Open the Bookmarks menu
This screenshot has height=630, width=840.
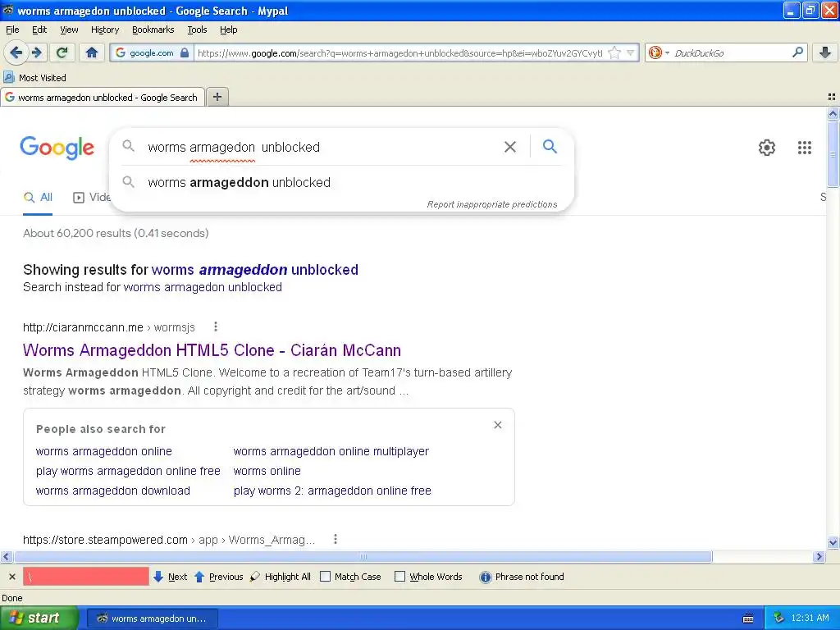153,30
